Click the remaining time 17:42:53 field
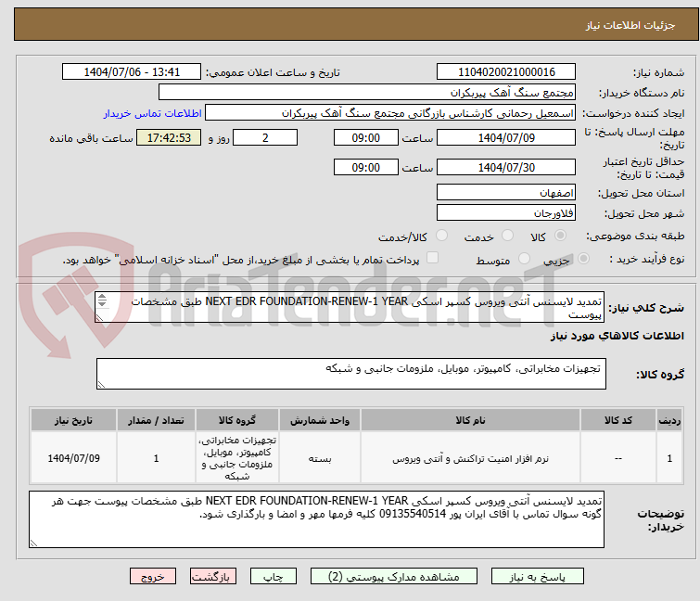 tap(168, 137)
